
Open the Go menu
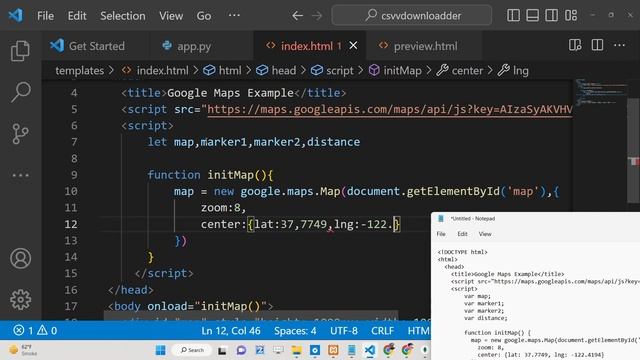204,16
